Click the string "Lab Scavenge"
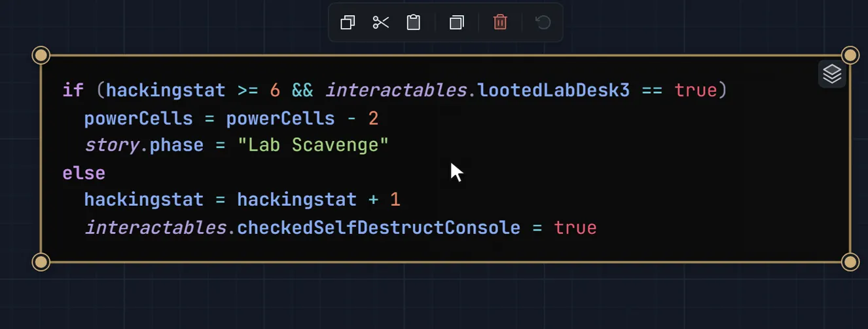The image size is (868, 329). point(314,145)
